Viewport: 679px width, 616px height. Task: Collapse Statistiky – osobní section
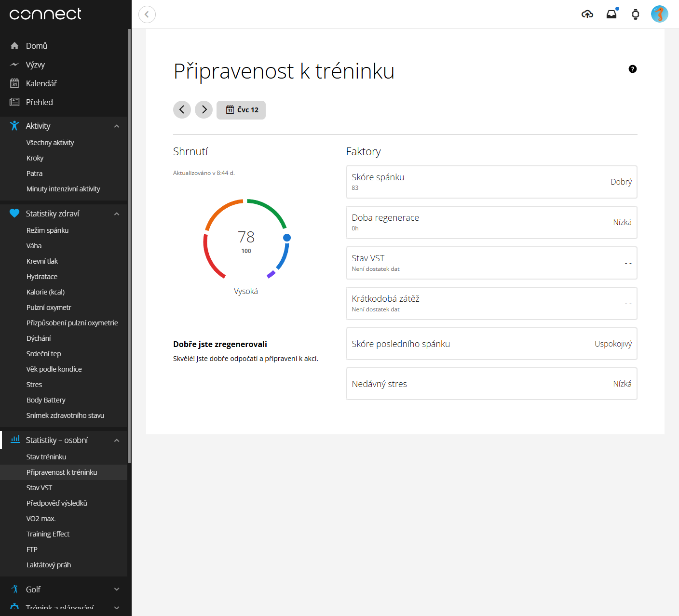pyautogui.click(x=117, y=441)
